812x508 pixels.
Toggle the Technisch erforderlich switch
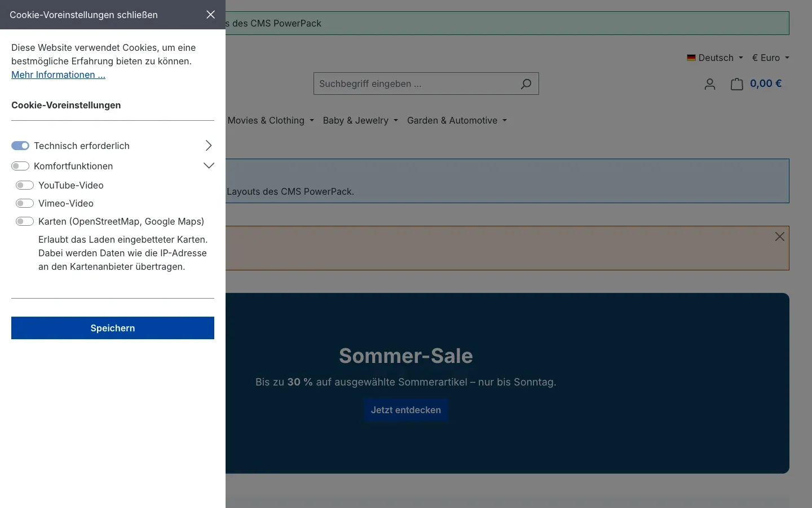(20, 146)
